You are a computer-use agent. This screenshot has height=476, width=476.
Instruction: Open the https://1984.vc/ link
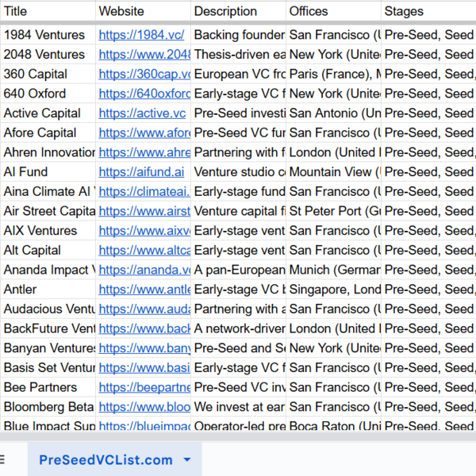click(141, 35)
